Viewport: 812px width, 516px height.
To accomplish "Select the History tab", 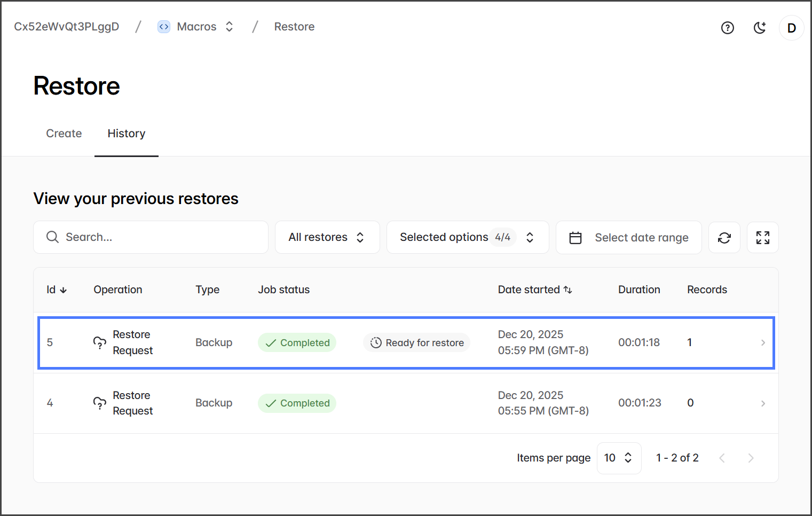I will click(x=127, y=134).
